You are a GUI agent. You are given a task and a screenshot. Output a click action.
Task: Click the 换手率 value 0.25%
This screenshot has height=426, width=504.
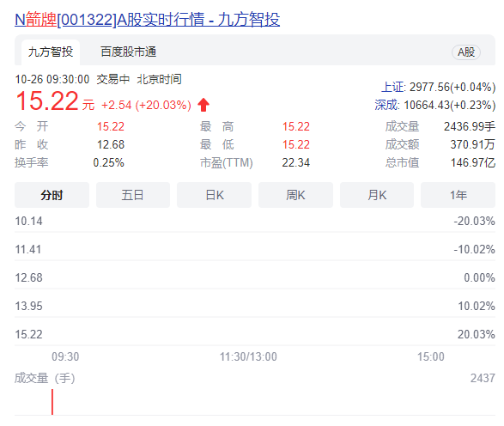pos(109,162)
